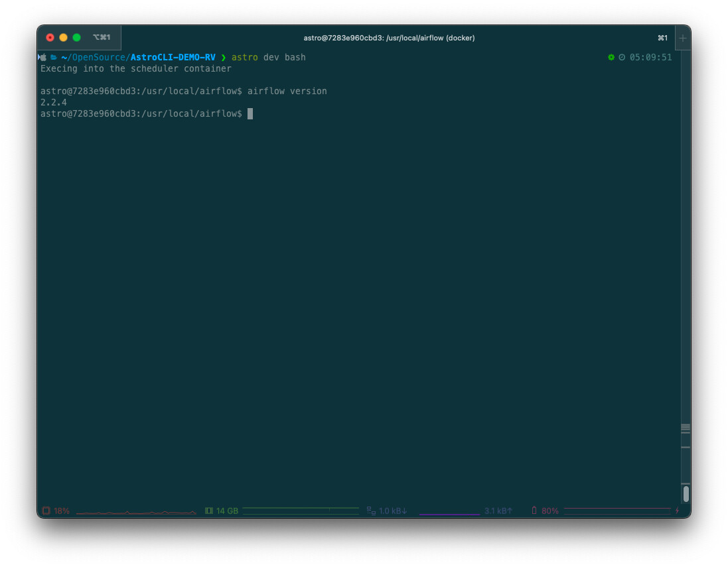728x567 pixels.
Task: Click the red close window button
Action: pos(50,38)
